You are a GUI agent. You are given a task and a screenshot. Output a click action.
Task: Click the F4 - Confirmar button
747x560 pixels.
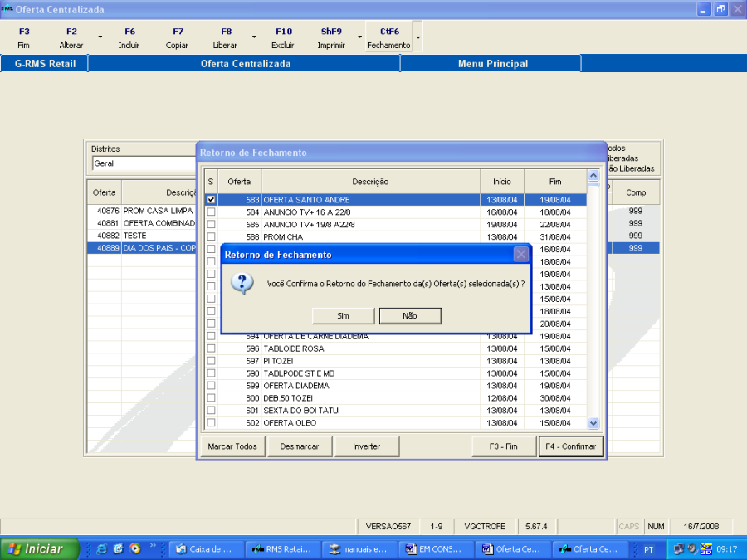point(571,446)
